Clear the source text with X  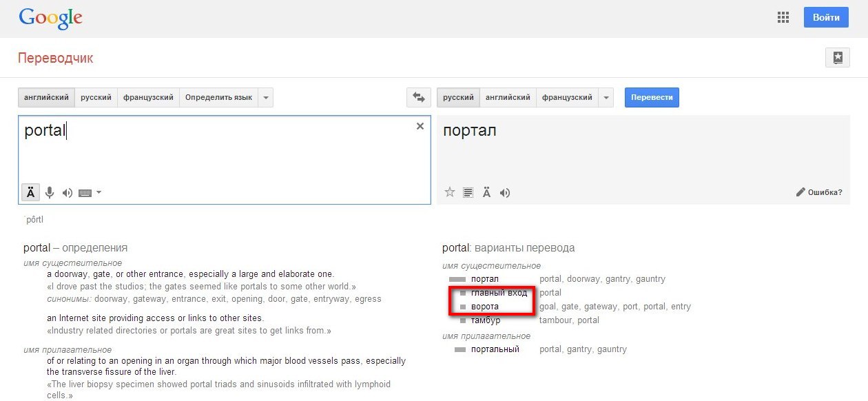420,127
